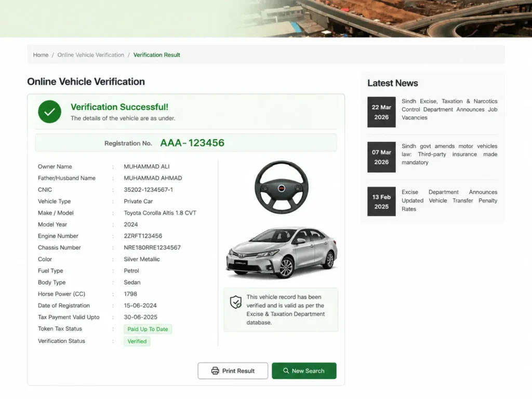Image resolution: width=532 pixels, height=399 pixels.
Task: Click the printer icon in Print Result button
Action: [215, 370]
